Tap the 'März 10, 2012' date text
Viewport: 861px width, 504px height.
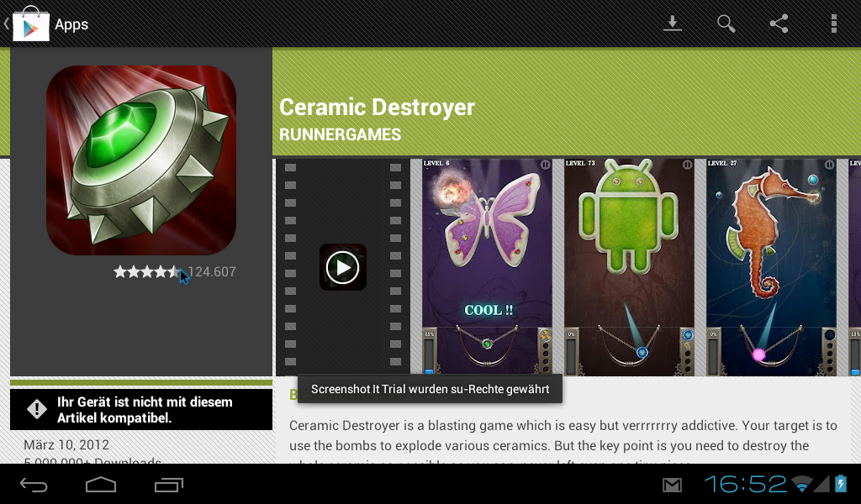coord(66,444)
